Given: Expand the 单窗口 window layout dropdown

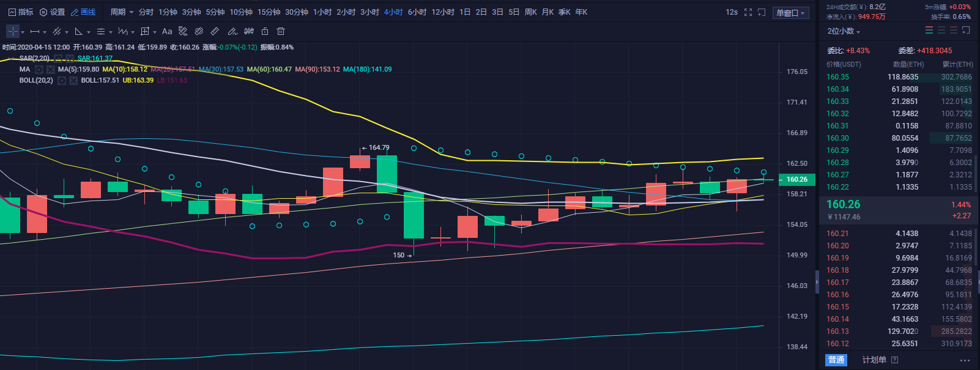Looking at the screenshot, I should click(791, 13).
